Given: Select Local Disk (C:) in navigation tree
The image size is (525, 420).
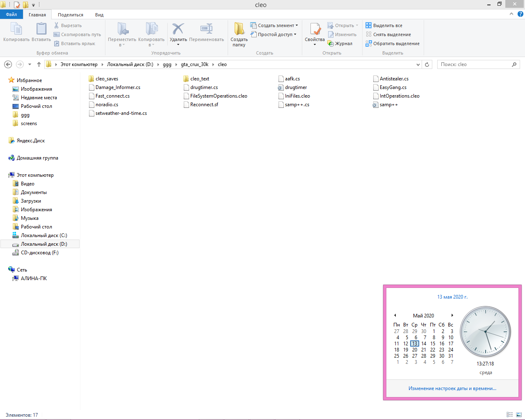Looking at the screenshot, I should click(x=44, y=235).
